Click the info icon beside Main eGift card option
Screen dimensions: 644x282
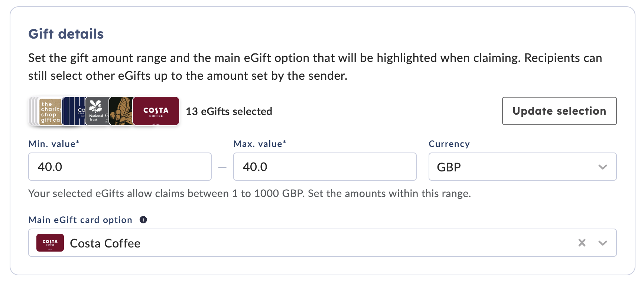pyautogui.click(x=143, y=220)
